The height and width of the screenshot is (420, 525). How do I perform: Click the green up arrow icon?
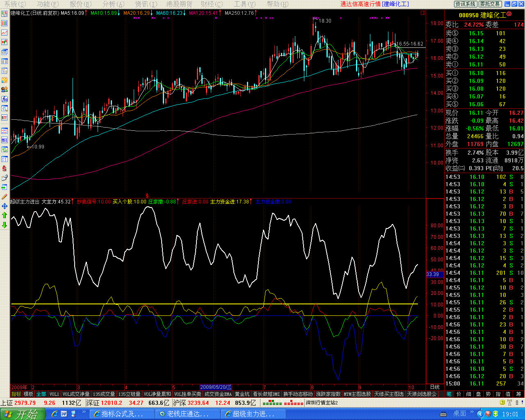5,215
